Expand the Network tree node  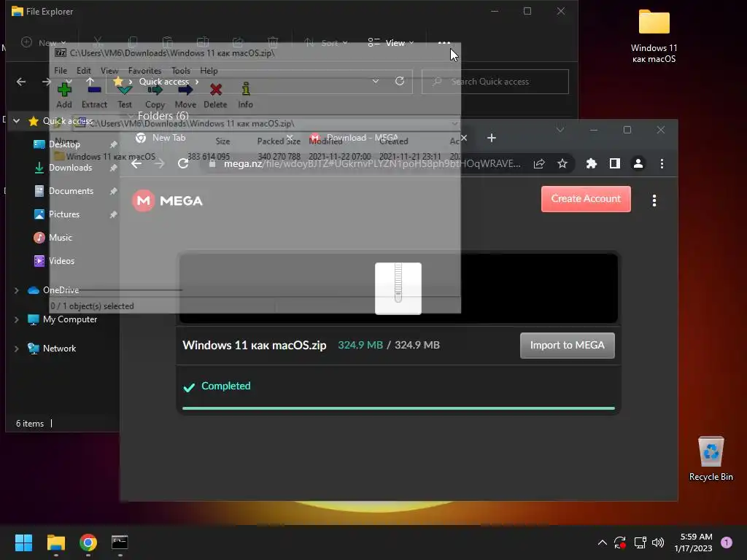(16, 349)
